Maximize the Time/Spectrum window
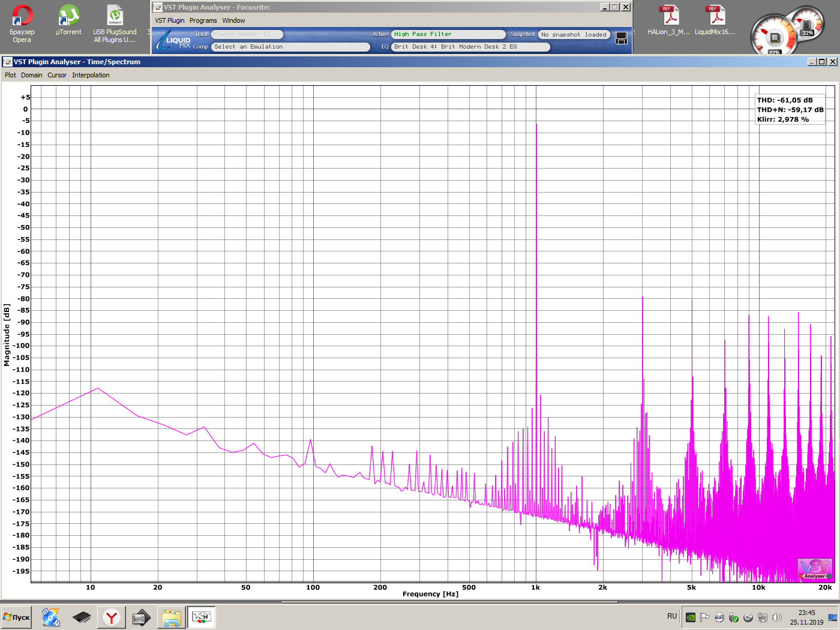The height and width of the screenshot is (630, 840). point(822,62)
